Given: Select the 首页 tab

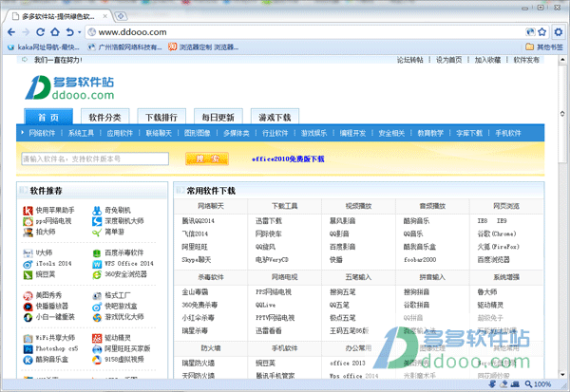Looking at the screenshot, I should [48, 117].
